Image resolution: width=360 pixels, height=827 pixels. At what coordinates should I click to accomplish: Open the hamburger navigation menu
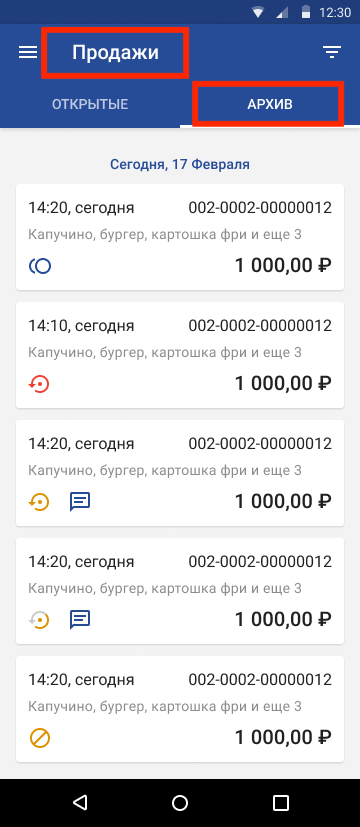tap(28, 52)
